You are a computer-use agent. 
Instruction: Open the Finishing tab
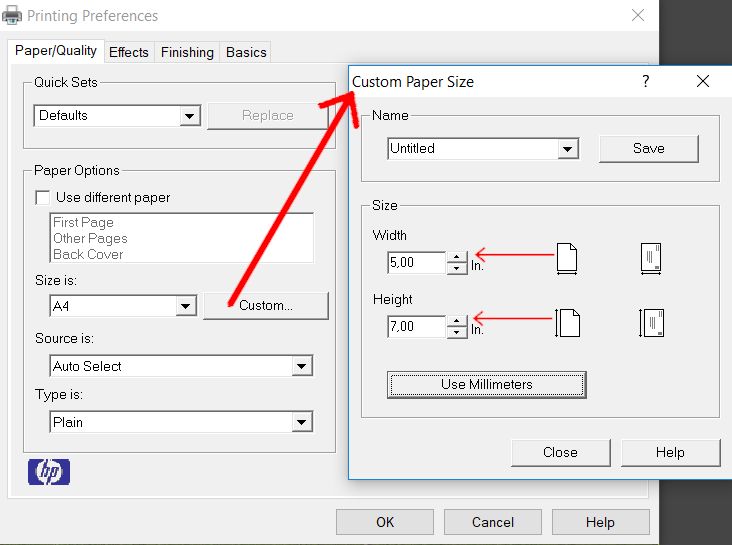187,52
